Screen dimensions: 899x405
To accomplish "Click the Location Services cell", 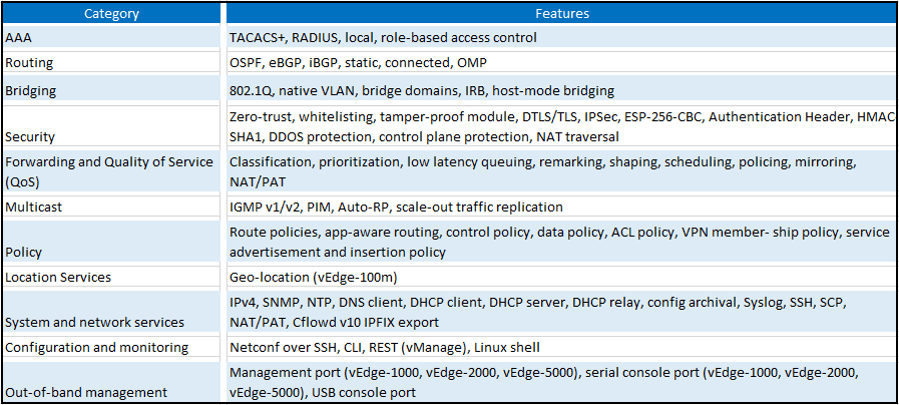I will [113, 277].
